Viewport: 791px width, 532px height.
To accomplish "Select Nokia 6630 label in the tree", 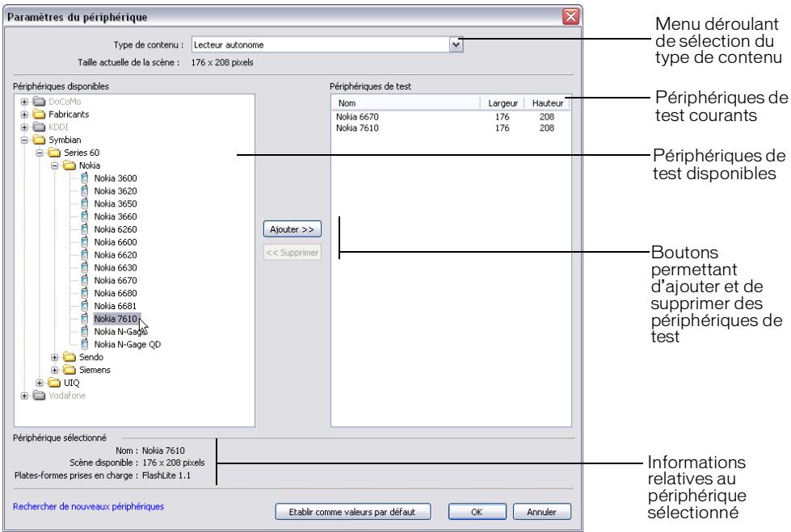I will coord(116,268).
